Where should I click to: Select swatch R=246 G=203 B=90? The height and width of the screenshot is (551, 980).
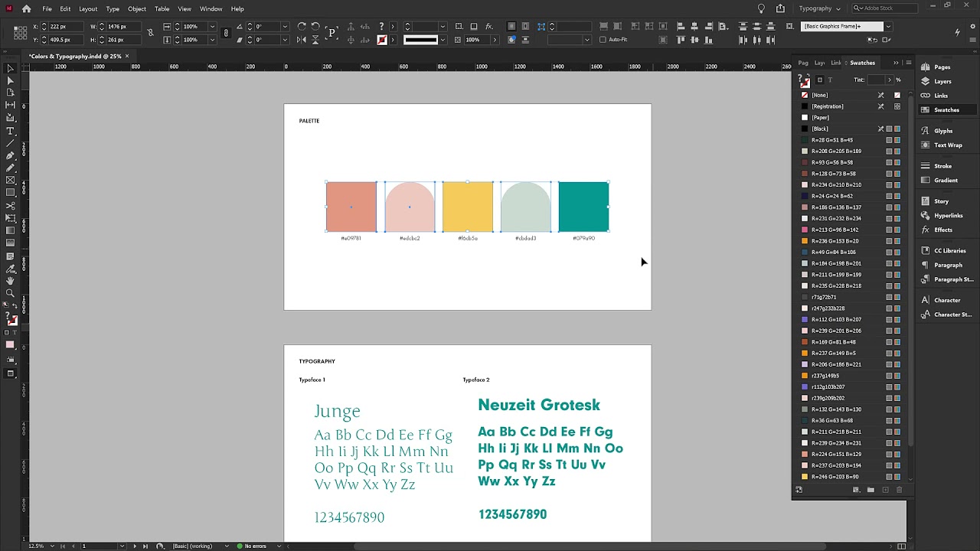[851, 477]
